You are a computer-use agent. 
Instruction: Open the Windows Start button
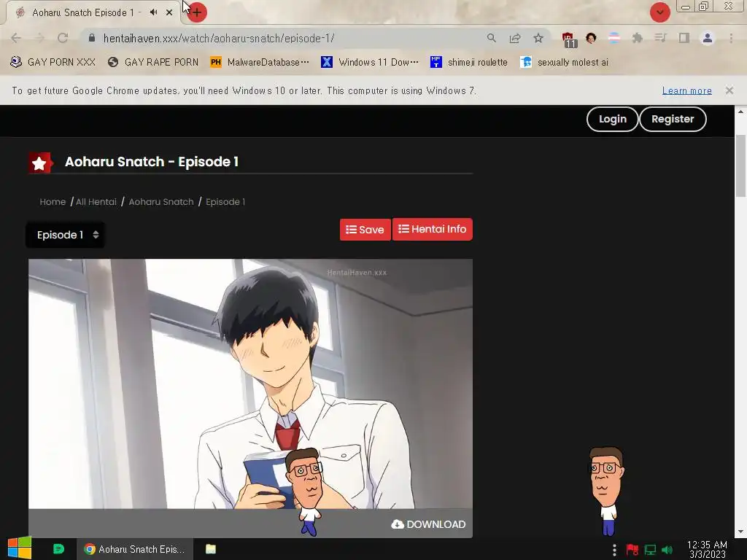pyautogui.click(x=20, y=548)
